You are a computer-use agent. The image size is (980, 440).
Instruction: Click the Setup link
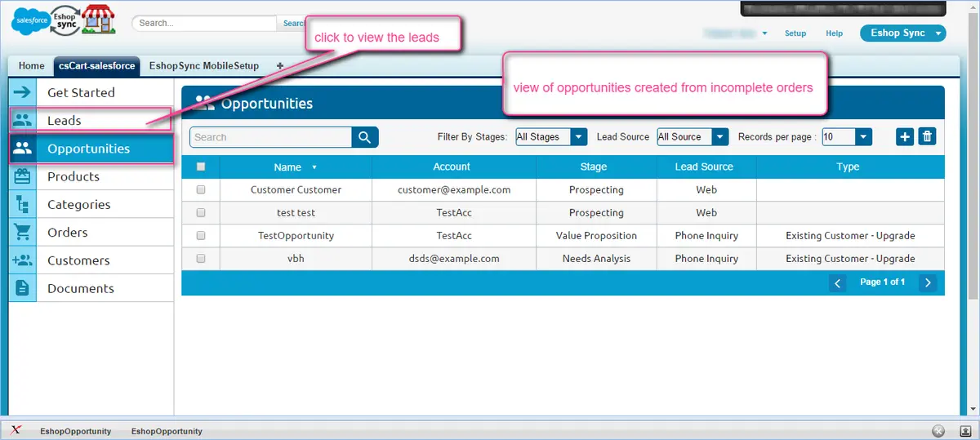[795, 33]
